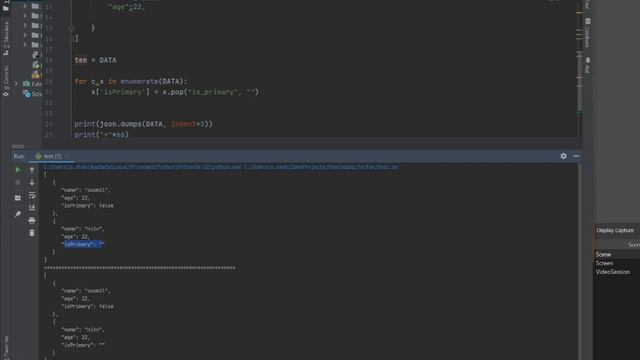Select Scratches and Consoles tree item
Image resolution: width=640 pixels, height=360 pixels.
pos(33,94)
